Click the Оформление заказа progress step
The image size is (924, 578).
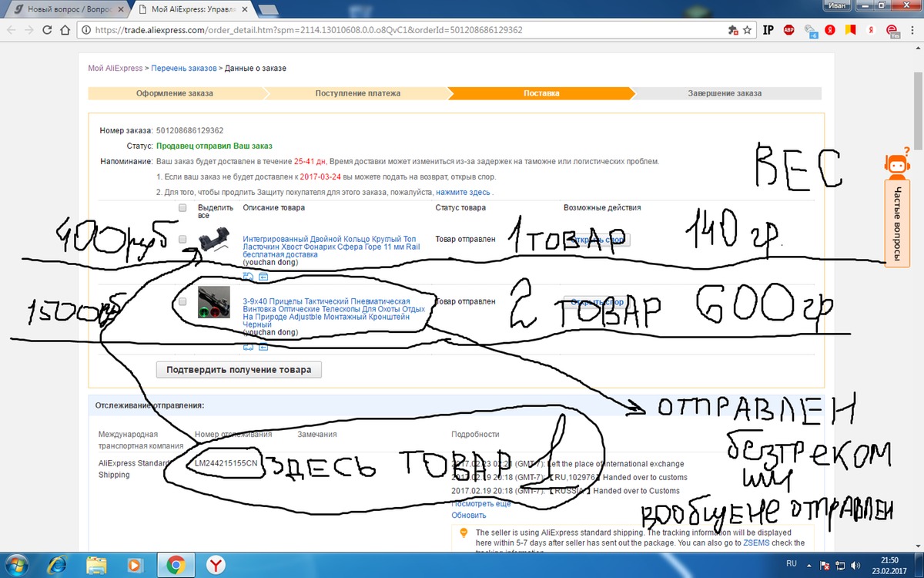coord(175,93)
